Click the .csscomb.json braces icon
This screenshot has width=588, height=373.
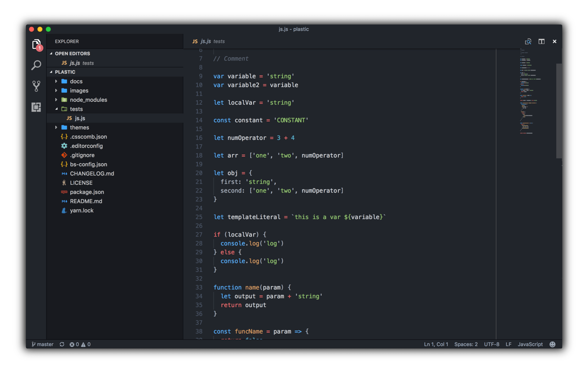tap(64, 137)
